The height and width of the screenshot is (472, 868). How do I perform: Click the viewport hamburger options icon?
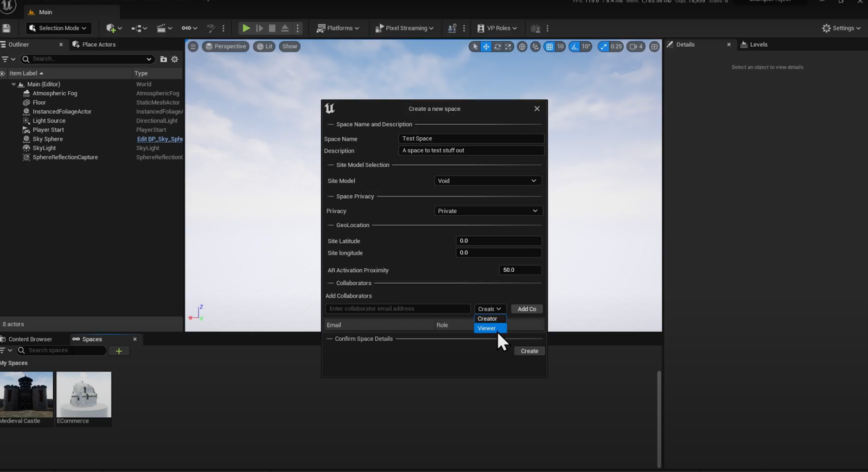pos(193,47)
